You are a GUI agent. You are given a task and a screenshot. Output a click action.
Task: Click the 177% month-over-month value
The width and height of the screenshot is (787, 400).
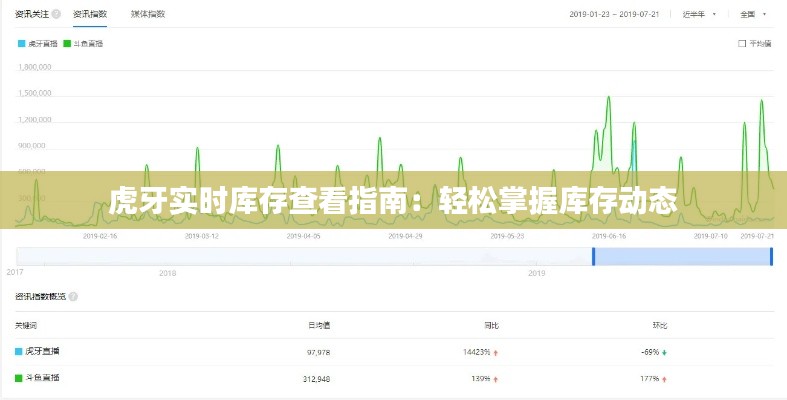click(649, 378)
